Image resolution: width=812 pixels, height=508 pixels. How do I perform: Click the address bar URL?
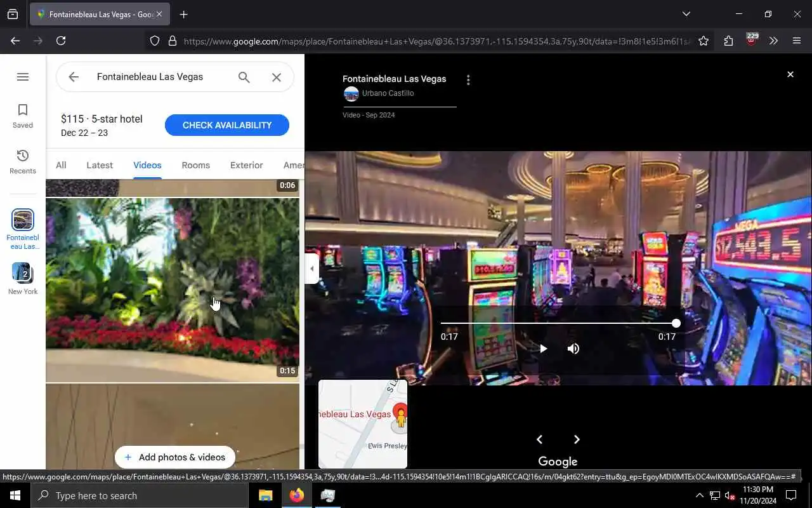436,41
